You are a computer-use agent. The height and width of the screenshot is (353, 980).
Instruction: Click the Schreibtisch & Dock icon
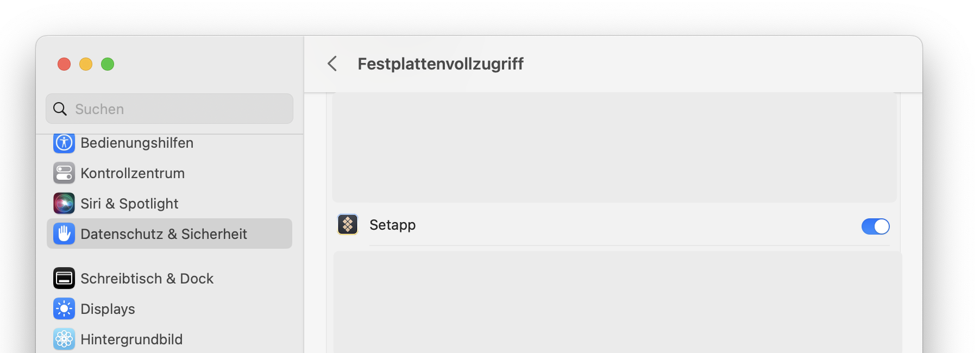64,279
